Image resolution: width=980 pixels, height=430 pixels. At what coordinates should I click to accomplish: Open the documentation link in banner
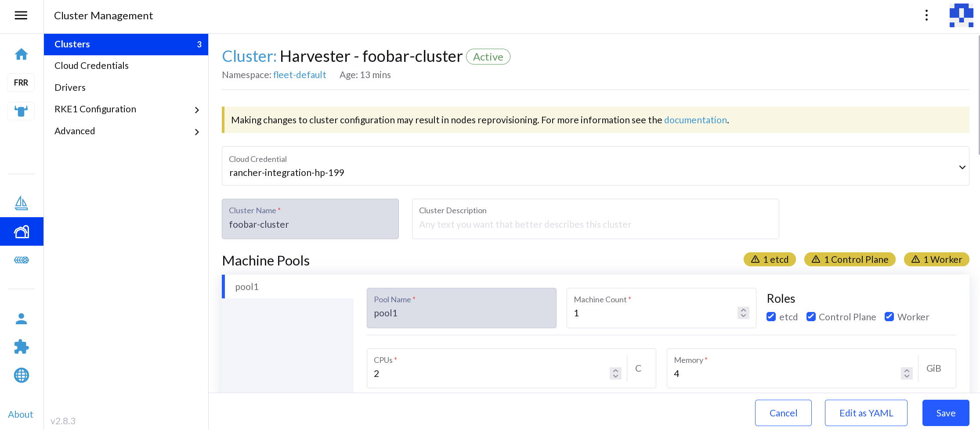coord(695,120)
